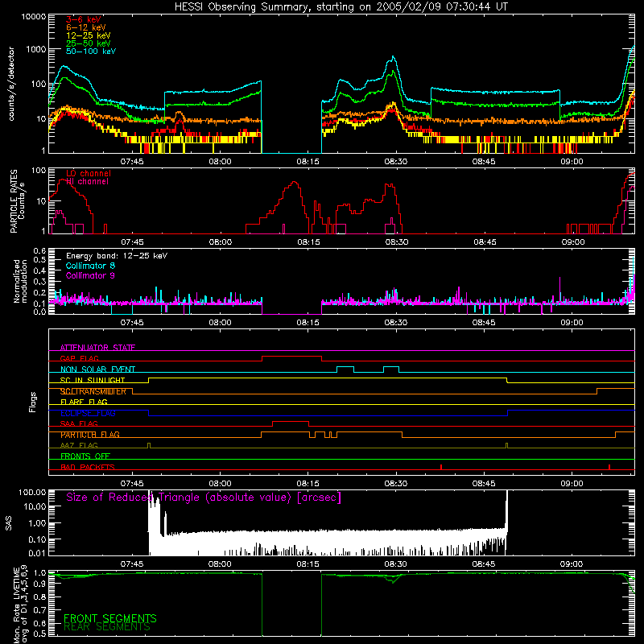
Task: Click the 0.6 tick label on modulation panel
Action: tap(39, 250)
